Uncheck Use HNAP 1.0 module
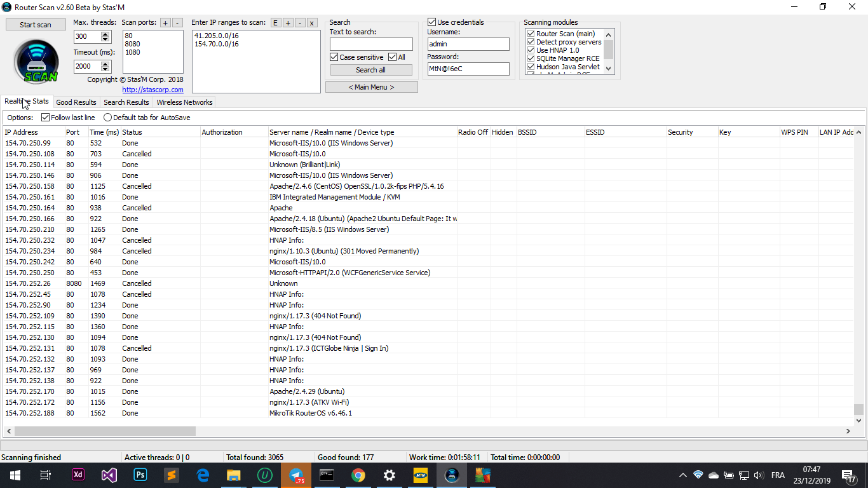Screen dimensions: 868x488 pos(531,50)
